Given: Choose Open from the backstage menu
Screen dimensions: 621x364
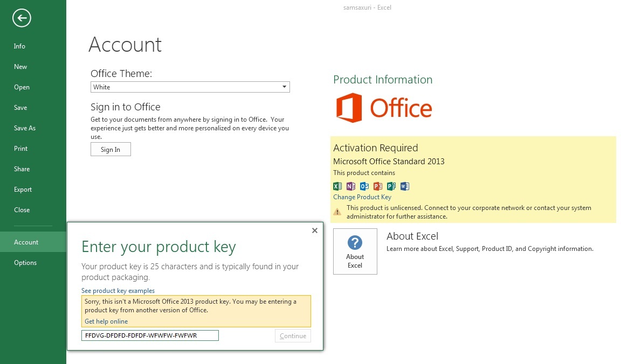Looking at the screenshot, I should point(33,87).
